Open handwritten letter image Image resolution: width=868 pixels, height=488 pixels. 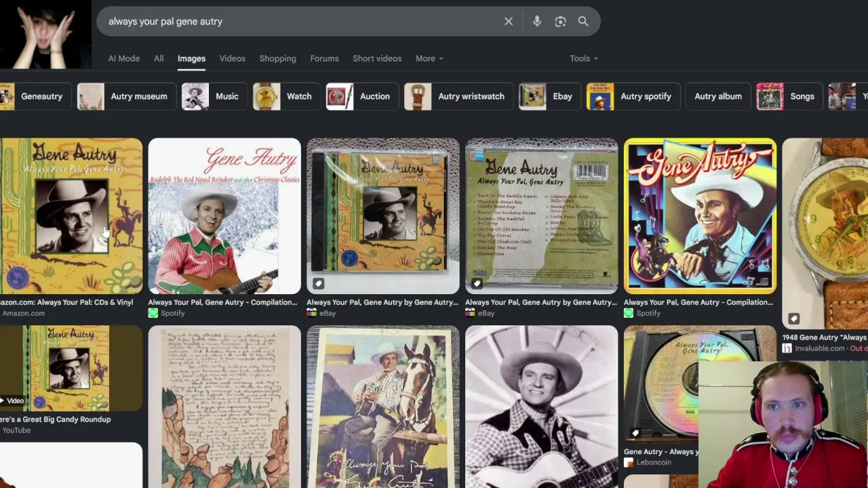point(224,407)
